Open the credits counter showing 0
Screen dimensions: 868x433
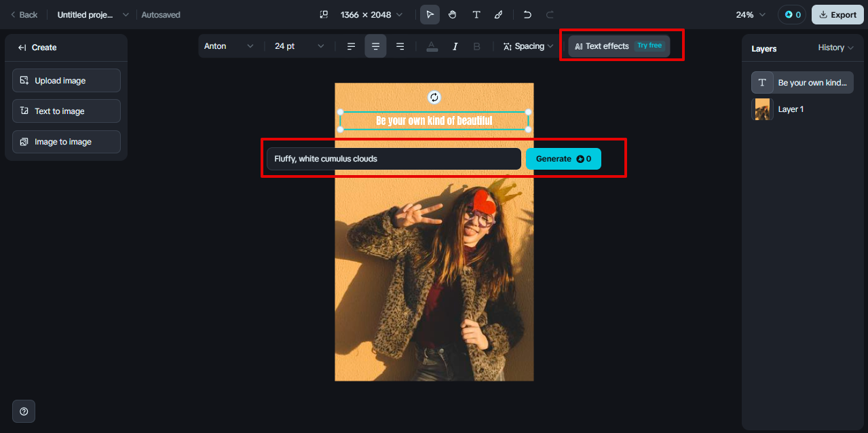click(x=792, y=14)
